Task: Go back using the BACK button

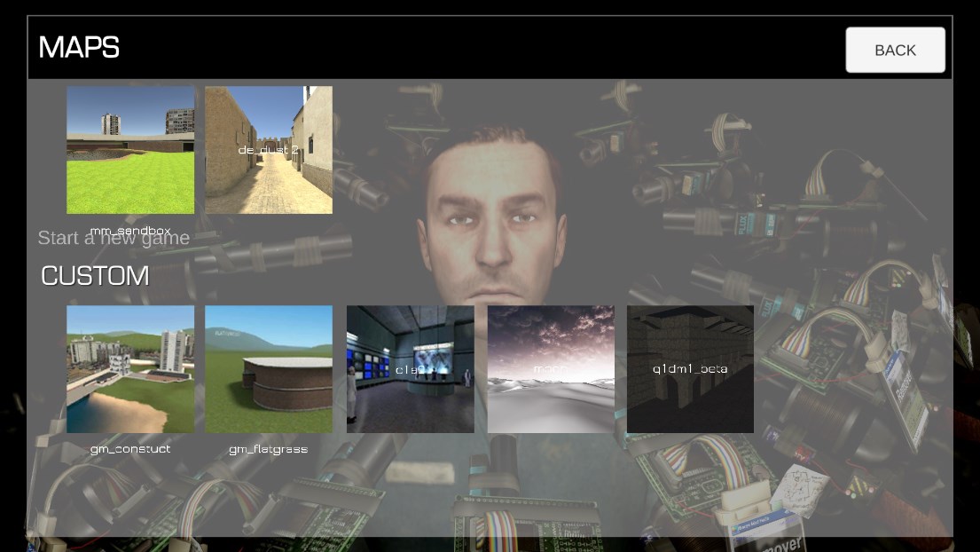Action: [x=895, y=50]
